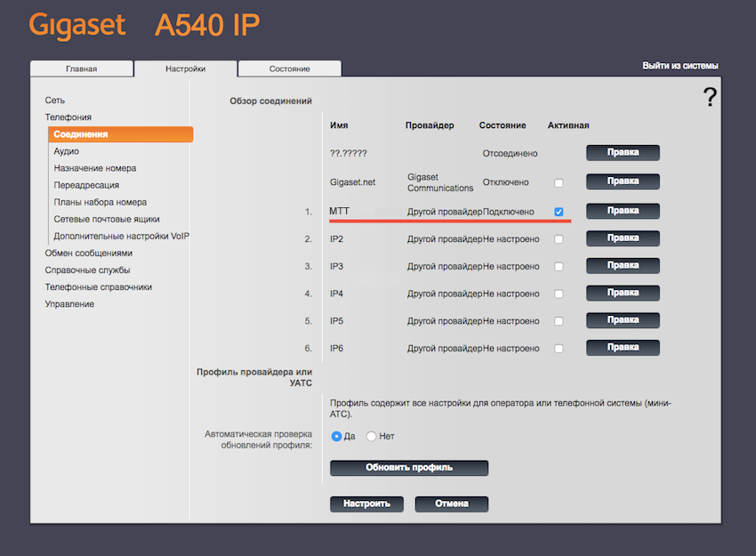The height and width of the screenshot is (556, 756).
Task: Go to Дополнительные настройки VoIP
Action: (x=122, y=236)
